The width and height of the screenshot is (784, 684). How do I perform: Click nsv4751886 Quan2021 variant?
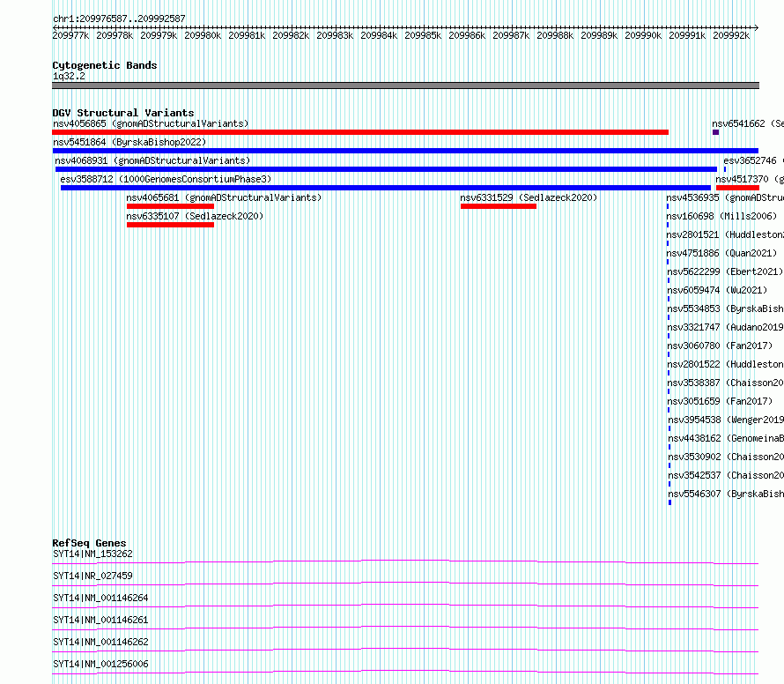pyautogui.click(x=721, y=253)
